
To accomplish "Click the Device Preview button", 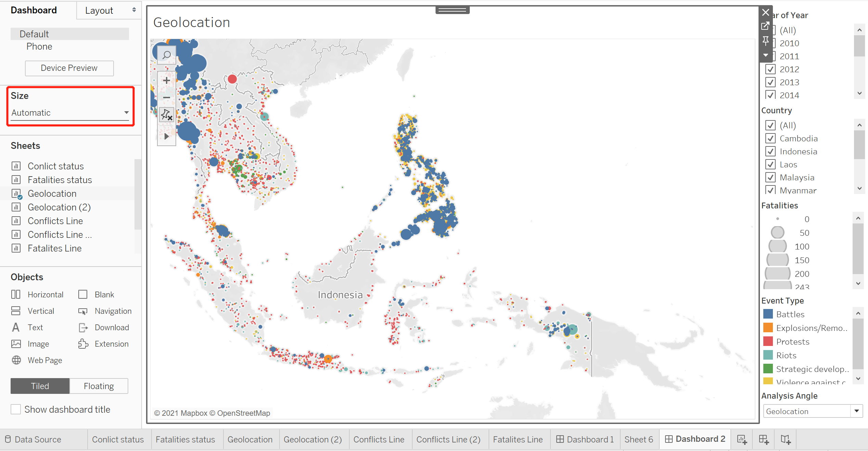I will click(69, 68).
